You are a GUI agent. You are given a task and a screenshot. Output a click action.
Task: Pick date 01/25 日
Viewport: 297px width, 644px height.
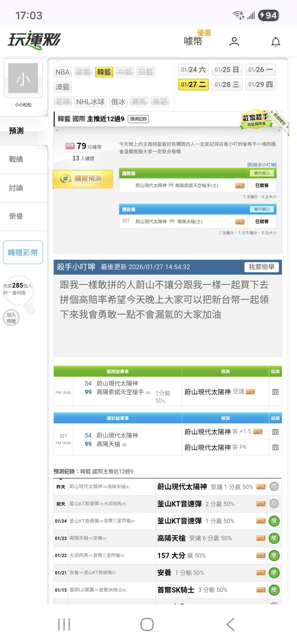227,70
